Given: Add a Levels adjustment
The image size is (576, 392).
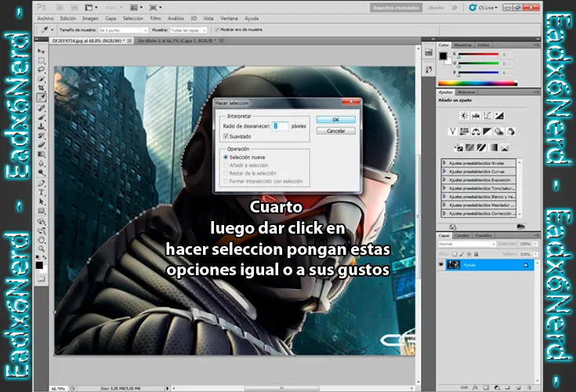Looking at the screenshot, I should [476, 116].
